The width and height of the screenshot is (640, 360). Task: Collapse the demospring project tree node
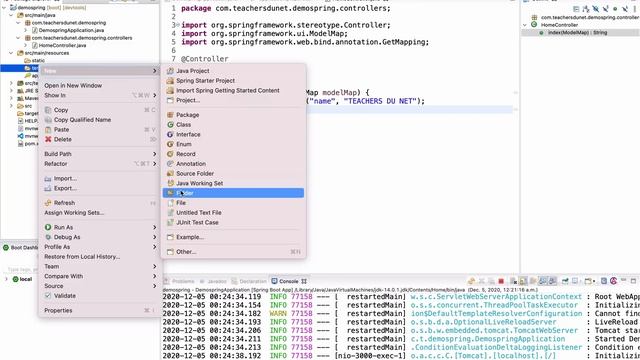tap(4, 8)
